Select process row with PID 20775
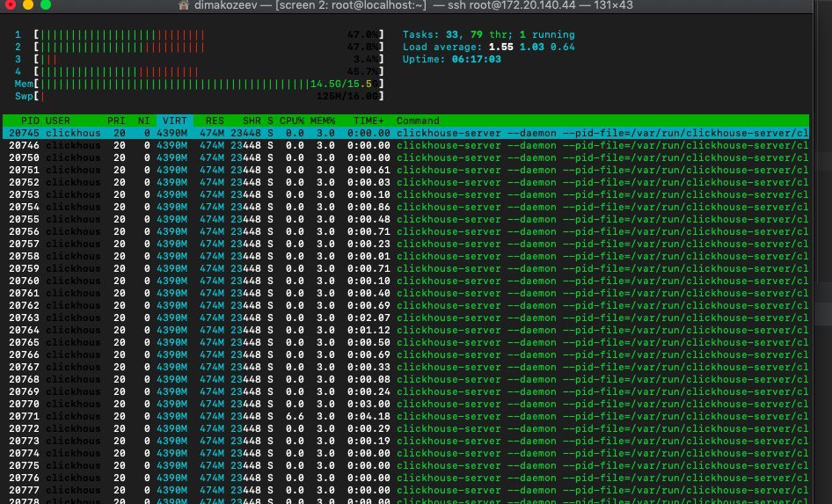Screen dimensions: 832x504 (406, 466)
